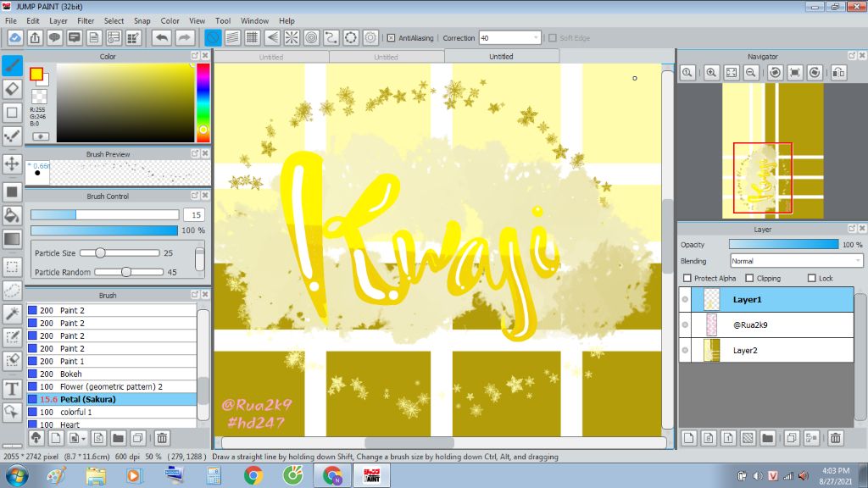Undock the Layer panel

point(852,229)
